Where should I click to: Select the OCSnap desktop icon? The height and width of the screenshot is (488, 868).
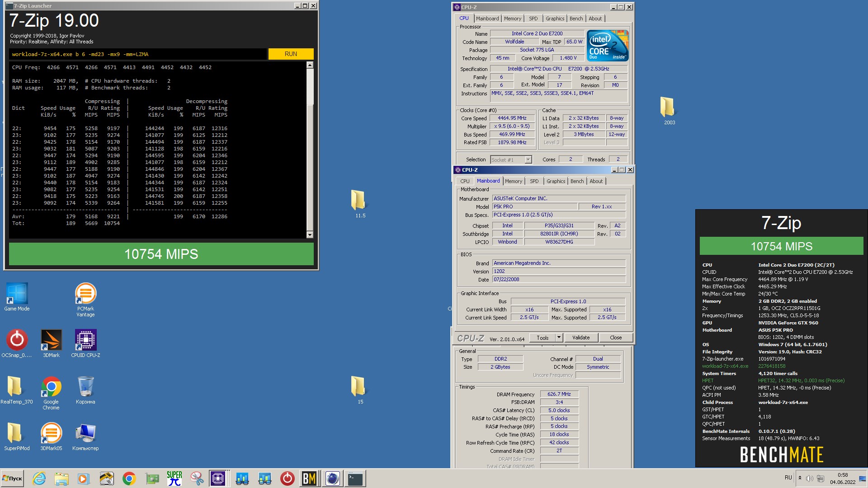(17, 343)
